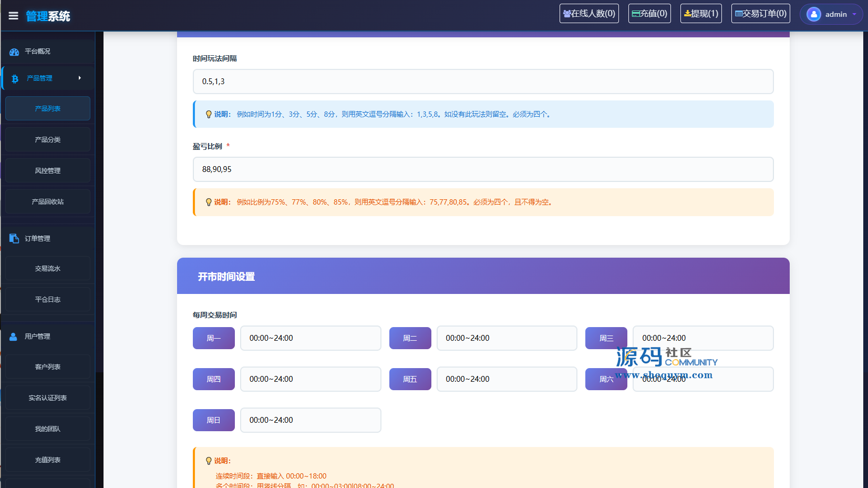Click the 管理系统 logo title
The width and height of the screenshot is (868, 488).
pos(48,16)
